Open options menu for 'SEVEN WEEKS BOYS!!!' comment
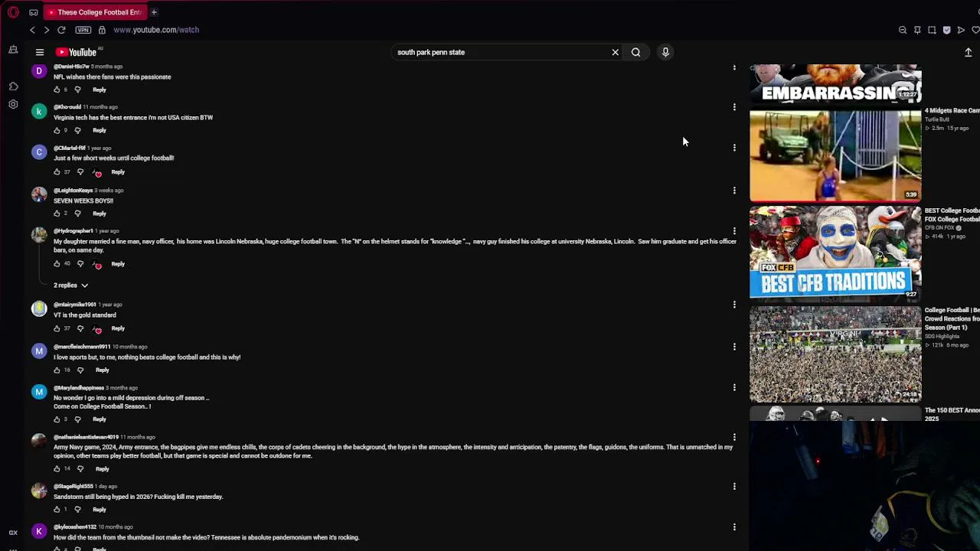 734,191
